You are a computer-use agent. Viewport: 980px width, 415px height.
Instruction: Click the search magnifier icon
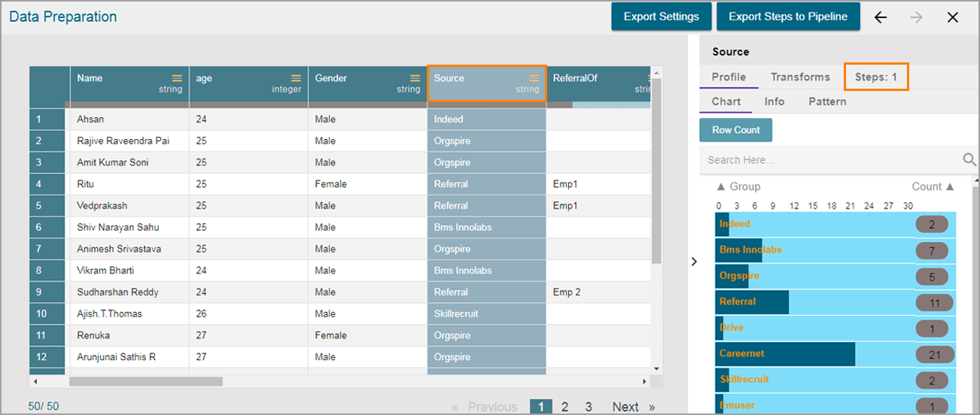[969, 159]
